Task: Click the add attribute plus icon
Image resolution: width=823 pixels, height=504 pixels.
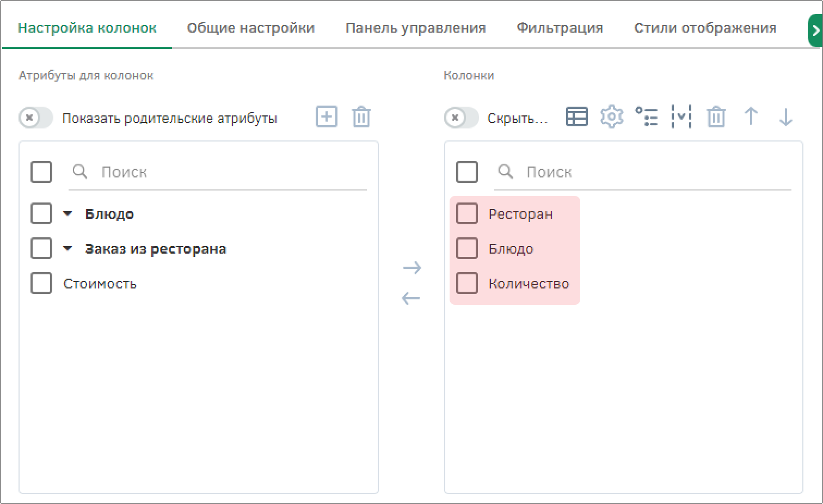Action: (x=327, y=117)
